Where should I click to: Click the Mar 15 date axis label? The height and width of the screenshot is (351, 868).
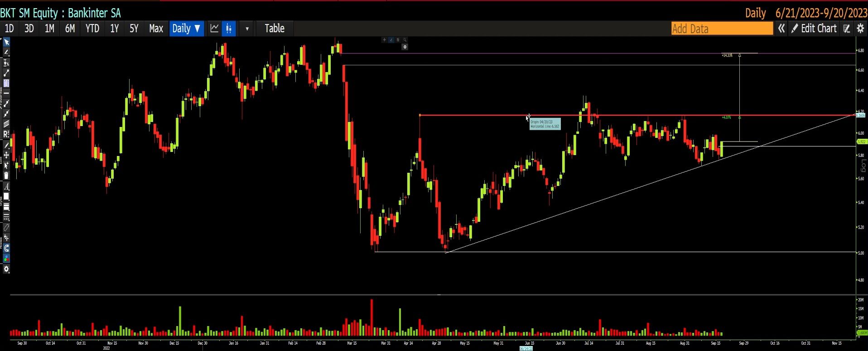pos(352,343)
